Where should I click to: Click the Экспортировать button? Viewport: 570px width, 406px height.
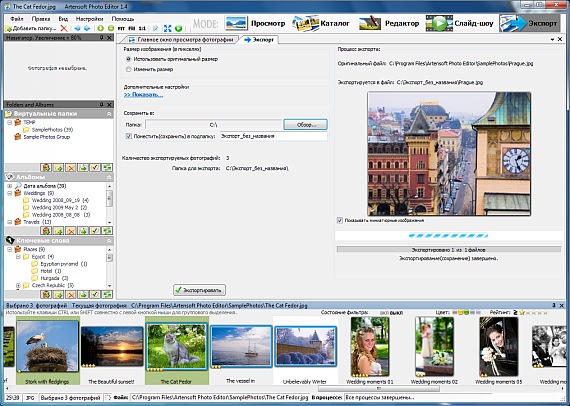(x=199, y=290)
